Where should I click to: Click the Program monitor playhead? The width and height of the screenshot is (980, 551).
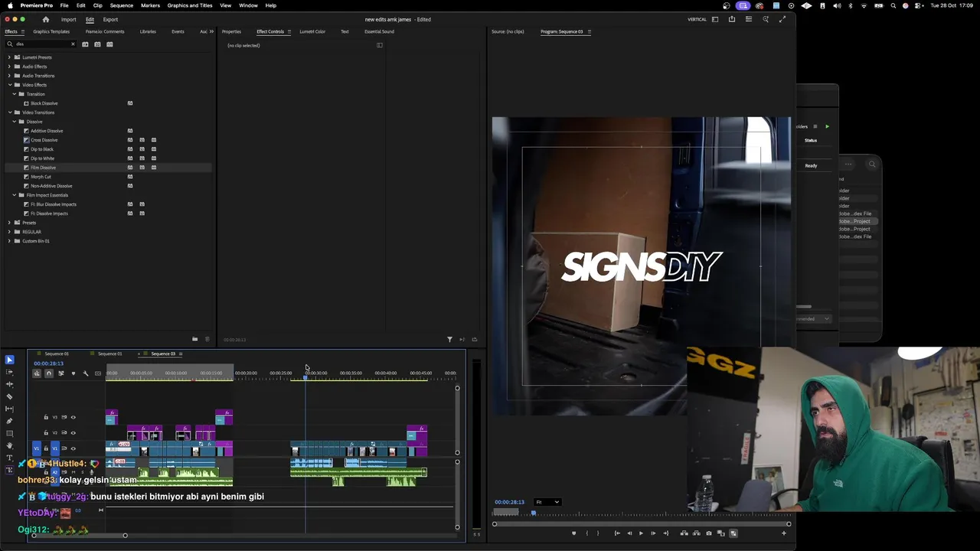[534, 512]
